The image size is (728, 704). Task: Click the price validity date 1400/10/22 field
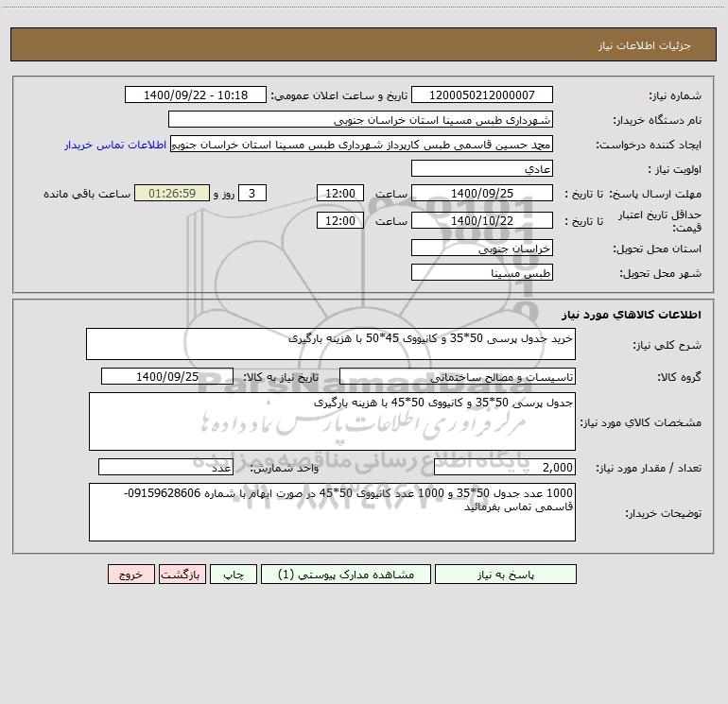click(482, 220)
